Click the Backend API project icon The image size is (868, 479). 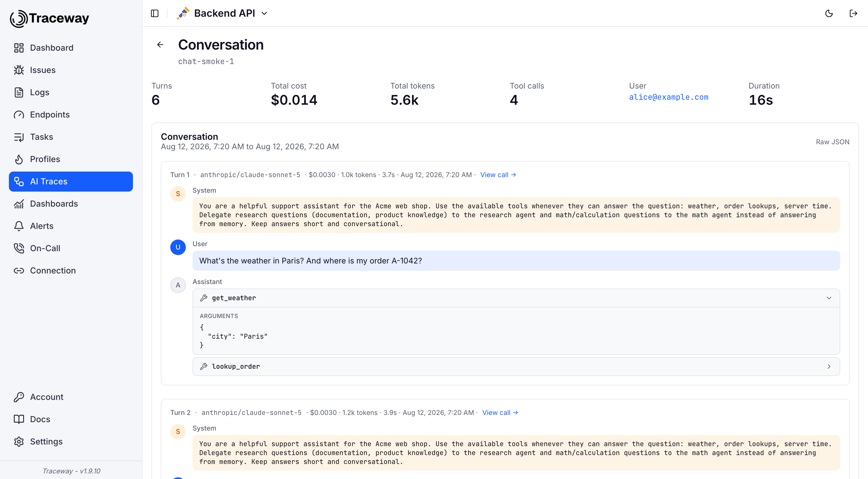tap(183, 13)
